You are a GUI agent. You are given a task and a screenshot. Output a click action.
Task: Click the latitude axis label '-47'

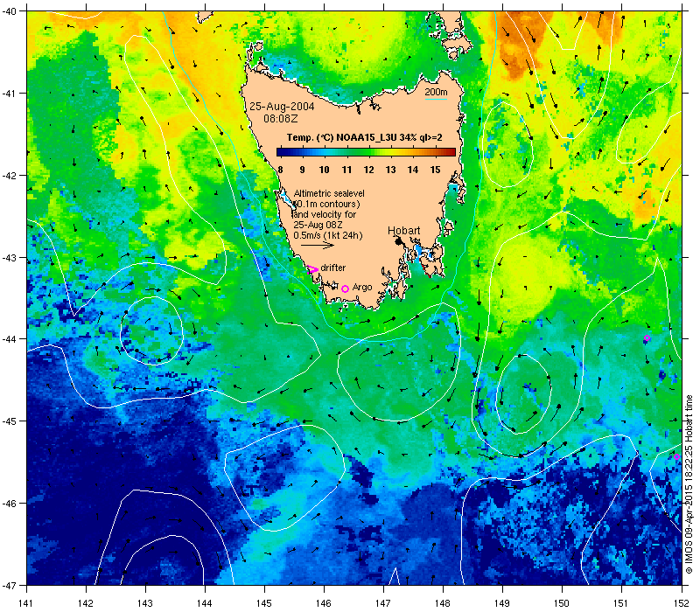click(x=9, y=585)
